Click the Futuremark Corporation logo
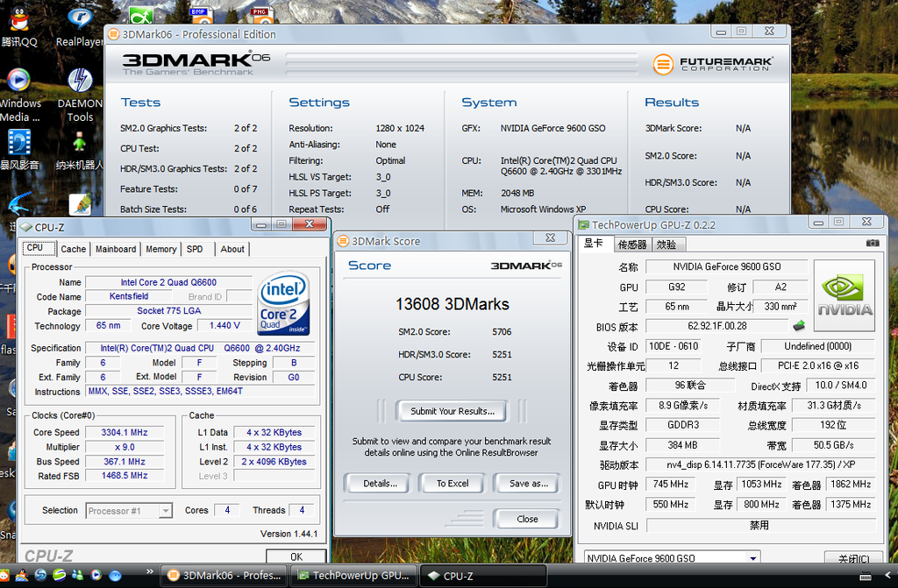Screen dimensions: 898x588 [x=713, y=64]
